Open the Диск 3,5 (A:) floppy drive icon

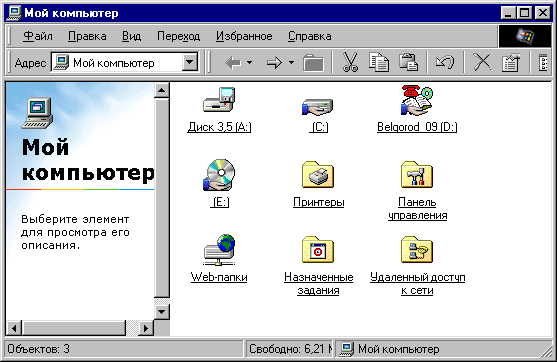(x=219, y=100)
